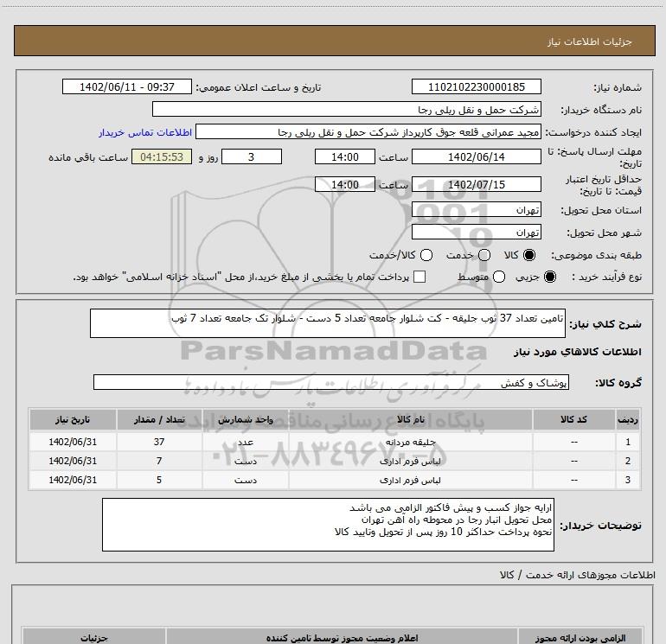Click the announcement date field 1402/06/11 - 09:37
The width and height of the screenshot is (666, 644).
click(x=127, y=86)
